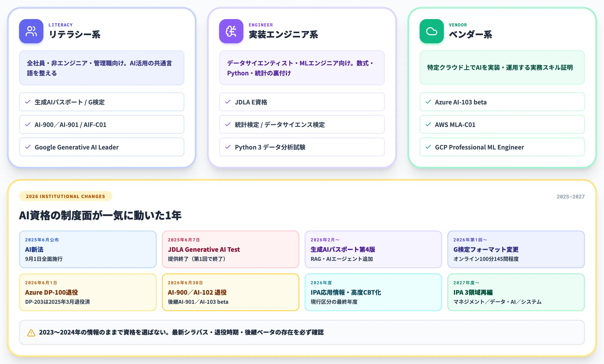The height and width of the screenshot is (364, 604).
Task: Select the GCP Professional ML Engineer label
Action: click(479, 147)
